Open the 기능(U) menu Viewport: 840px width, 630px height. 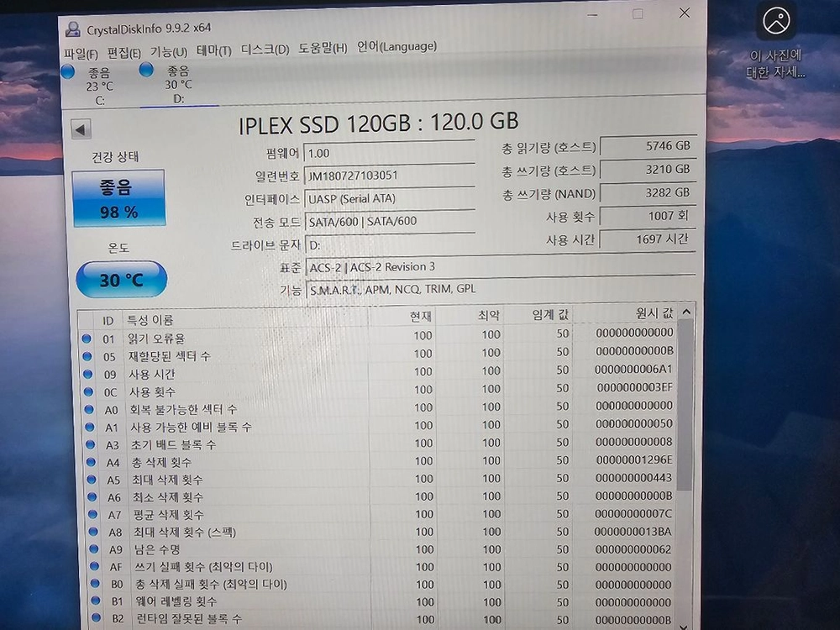click(168, 51)
